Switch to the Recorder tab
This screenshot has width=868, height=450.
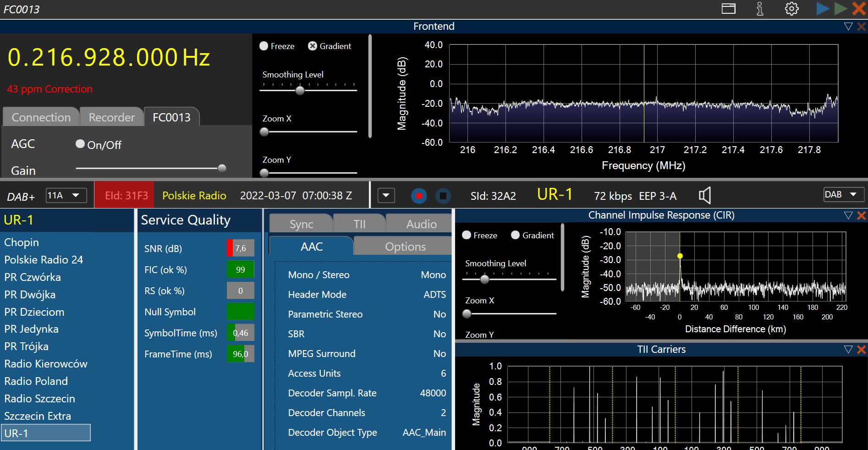point(111,117)
